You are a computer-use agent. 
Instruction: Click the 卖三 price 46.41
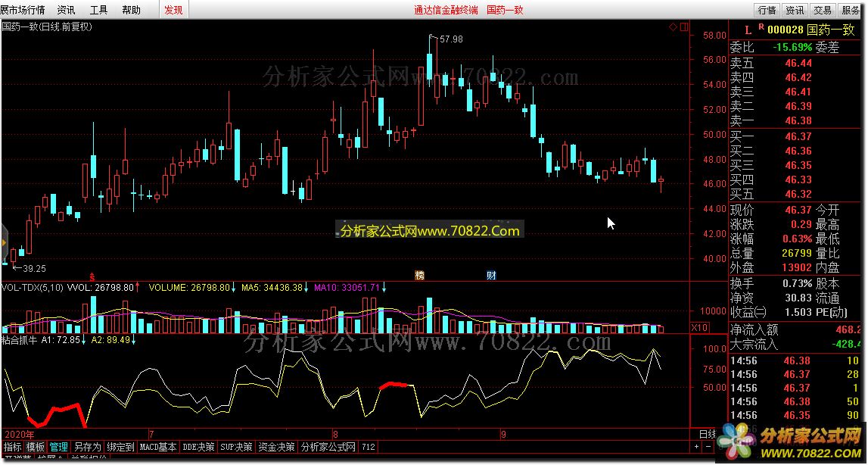[798, 92]
